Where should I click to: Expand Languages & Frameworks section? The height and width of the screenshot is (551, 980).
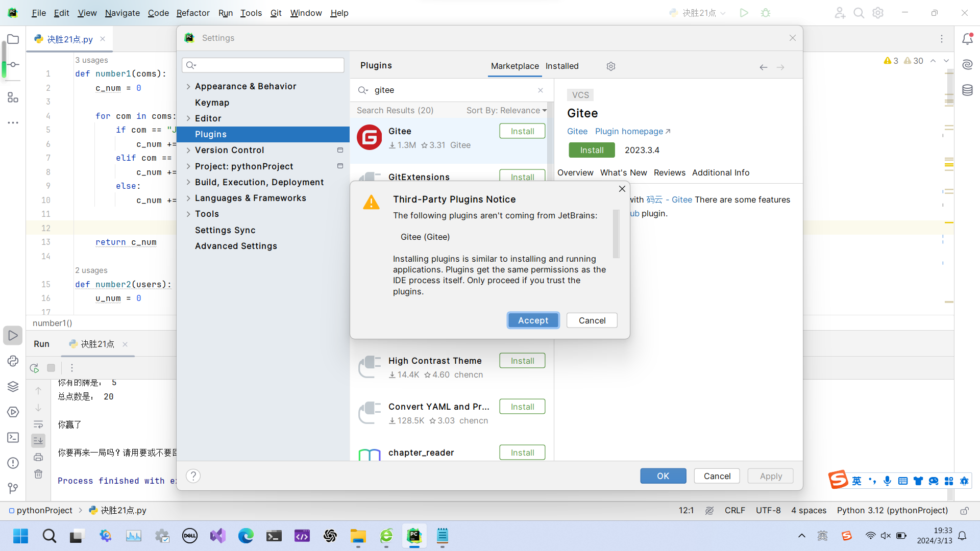(188, 198)
